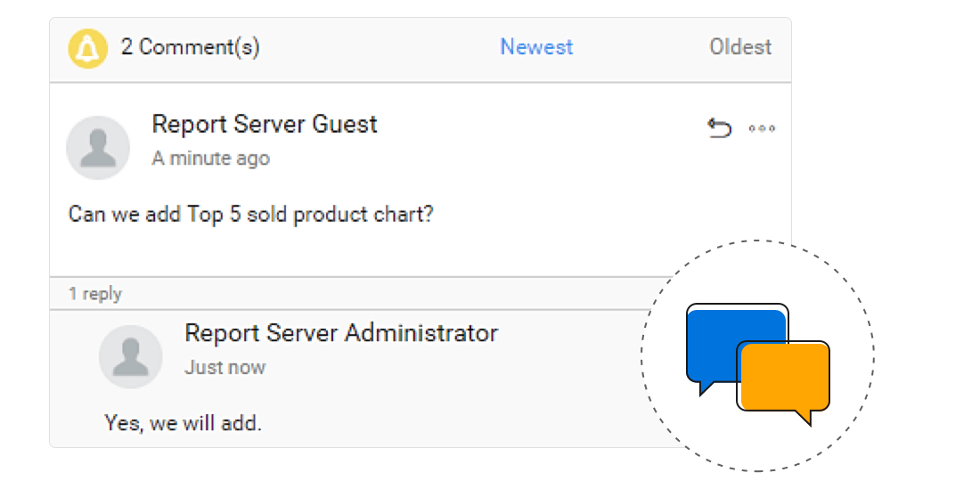Click the empty space below the Guest comment
This screenshot has height=481, width=980.
[356, 254]
